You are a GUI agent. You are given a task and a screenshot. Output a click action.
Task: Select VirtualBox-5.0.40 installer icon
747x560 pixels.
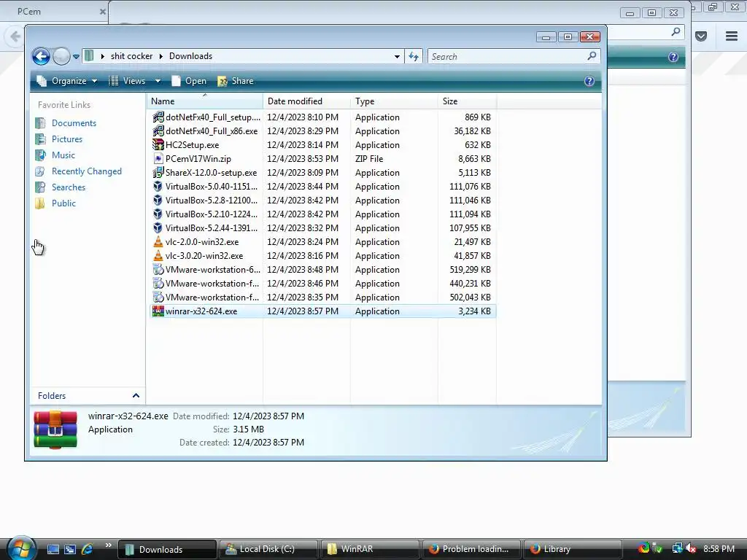pyautogui.click(x=158, y=186)
